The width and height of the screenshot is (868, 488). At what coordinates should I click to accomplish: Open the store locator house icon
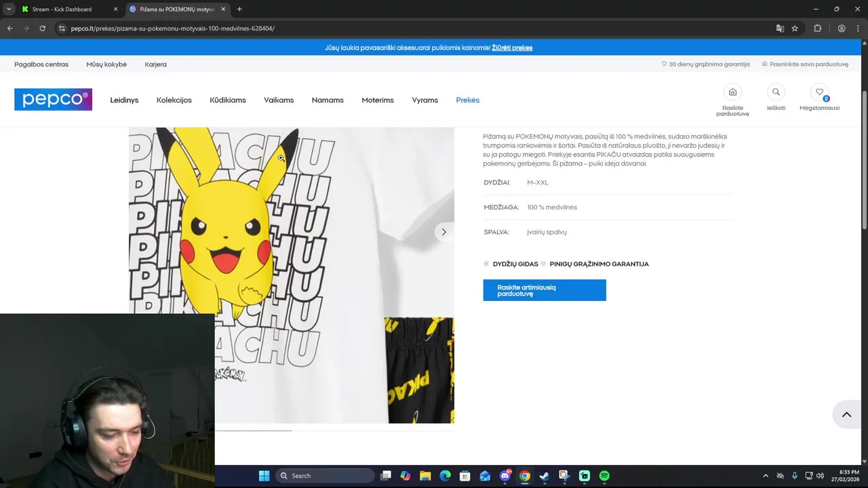[x=732, y=92]
